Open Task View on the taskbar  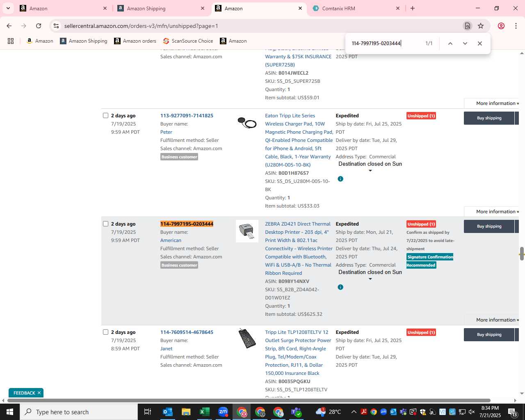pos(148,412)
